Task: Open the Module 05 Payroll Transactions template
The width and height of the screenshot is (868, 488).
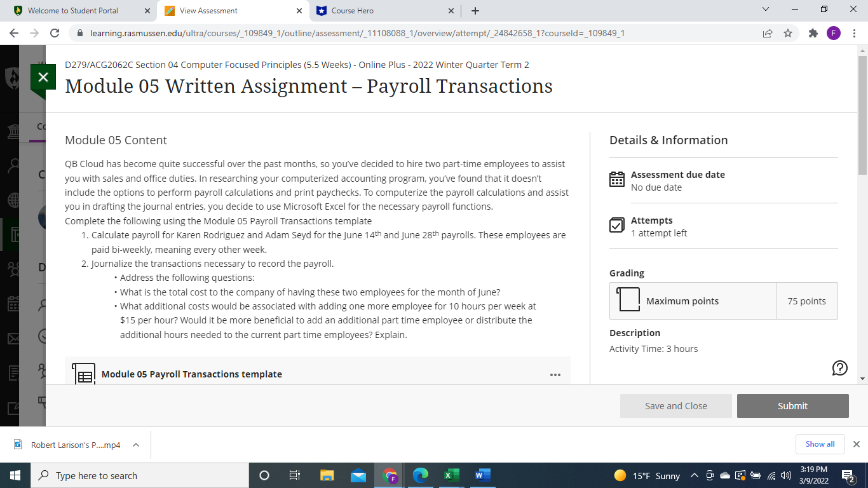Action: pyautogui.click(x=192, y=374)
